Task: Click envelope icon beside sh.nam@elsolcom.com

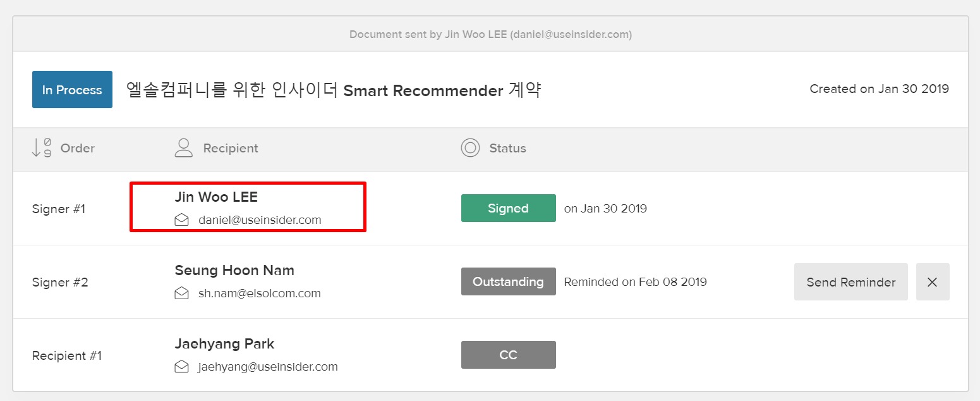Action: [182, 293]
